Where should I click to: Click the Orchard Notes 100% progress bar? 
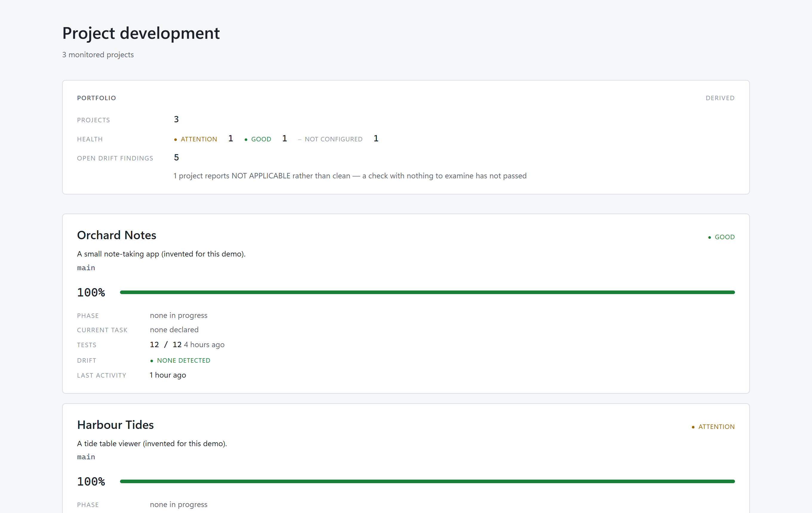click(427, 292)
